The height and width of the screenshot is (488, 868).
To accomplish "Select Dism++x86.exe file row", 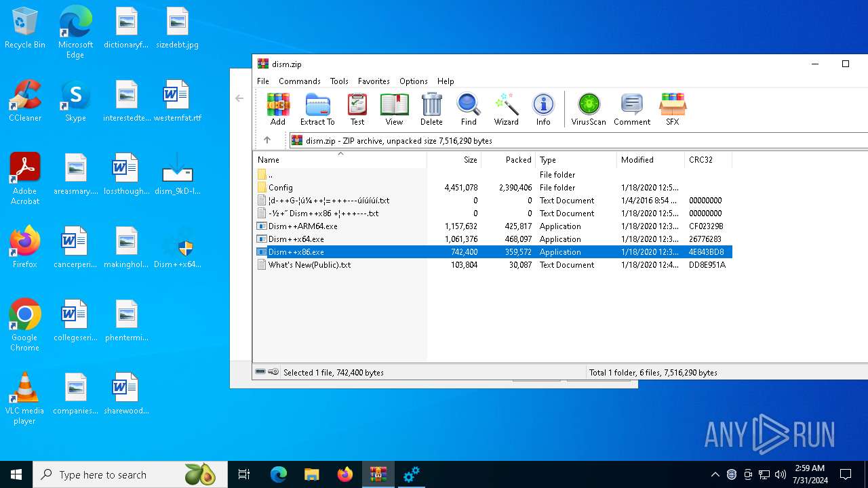I will point(493,252).
